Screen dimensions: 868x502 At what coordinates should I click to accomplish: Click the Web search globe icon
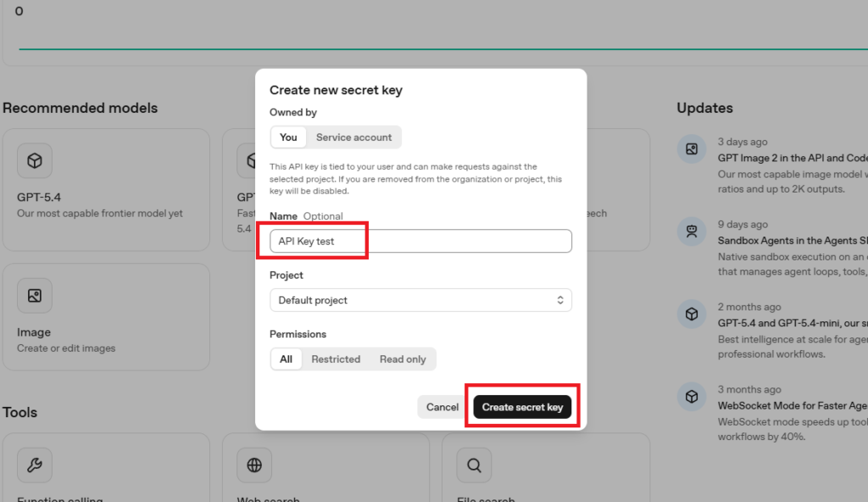(254, 465)
